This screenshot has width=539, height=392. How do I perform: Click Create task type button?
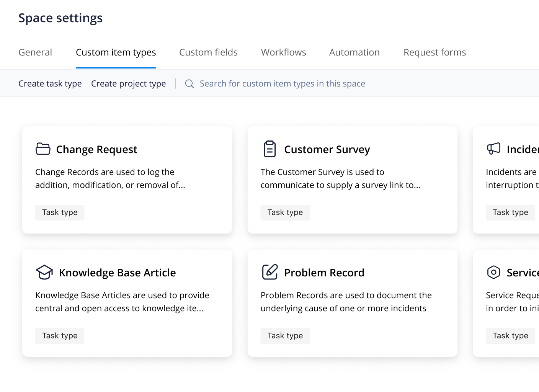[x=50, y=83]
